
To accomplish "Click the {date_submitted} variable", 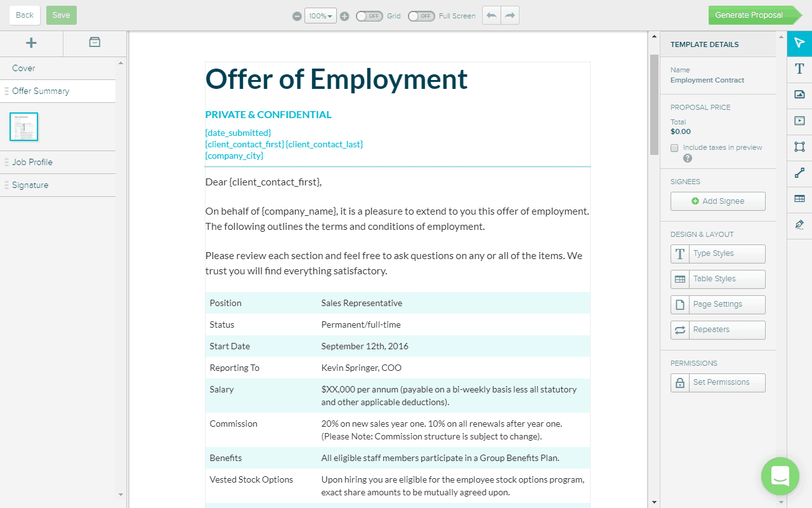I will point(238,133).
